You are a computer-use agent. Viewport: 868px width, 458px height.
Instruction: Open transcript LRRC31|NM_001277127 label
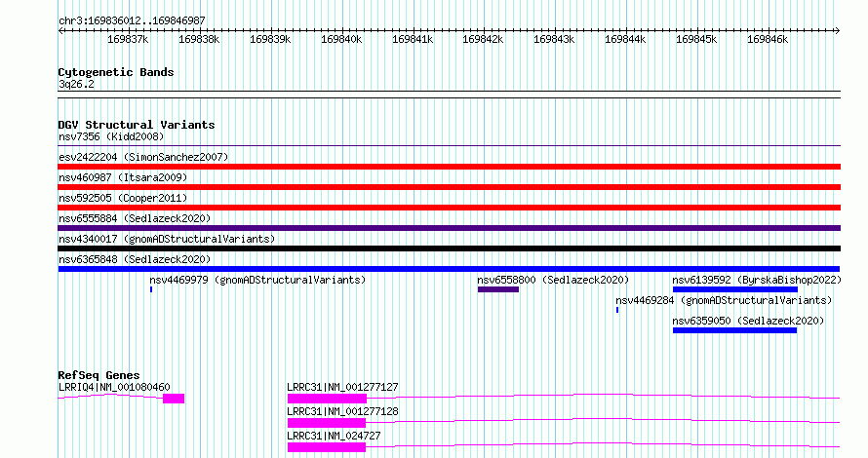click(342, 387)
